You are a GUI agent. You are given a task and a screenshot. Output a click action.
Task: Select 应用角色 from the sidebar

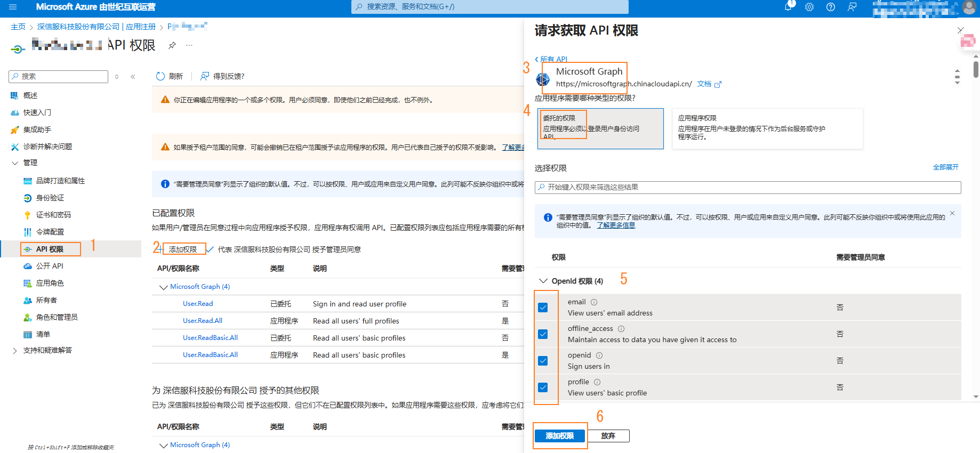pyautogui.click(x=50, y=283)
